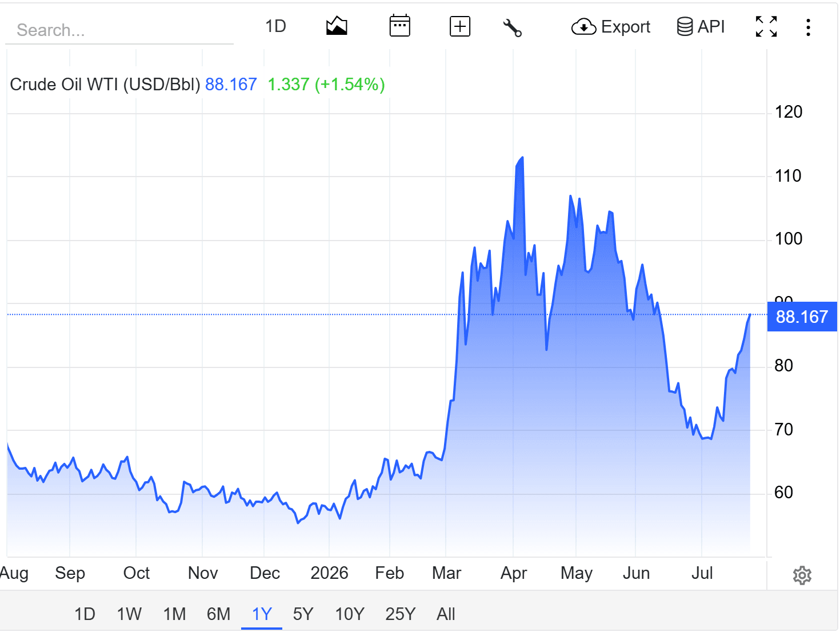Click the API database button
This screenshot has width=840, height=632.
tap(701, 26)
